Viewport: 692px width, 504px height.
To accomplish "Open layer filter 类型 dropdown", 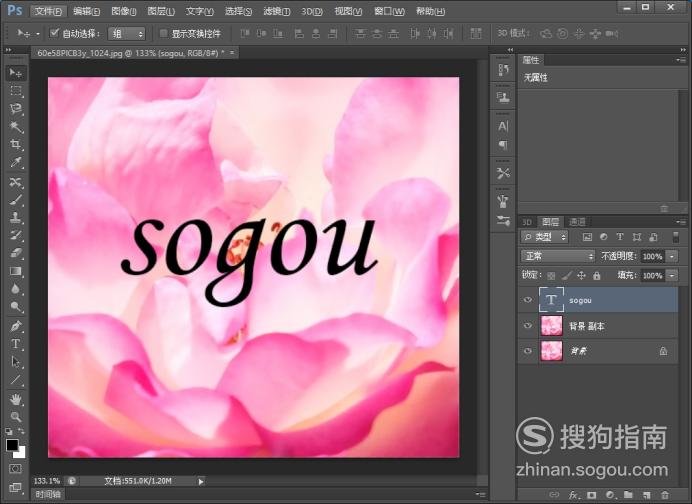I will 545,237.
